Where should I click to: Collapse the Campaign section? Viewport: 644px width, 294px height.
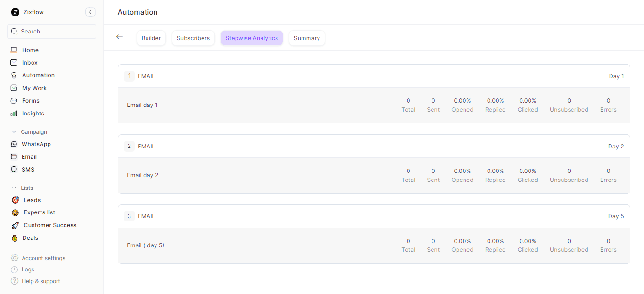pos(14,132)
